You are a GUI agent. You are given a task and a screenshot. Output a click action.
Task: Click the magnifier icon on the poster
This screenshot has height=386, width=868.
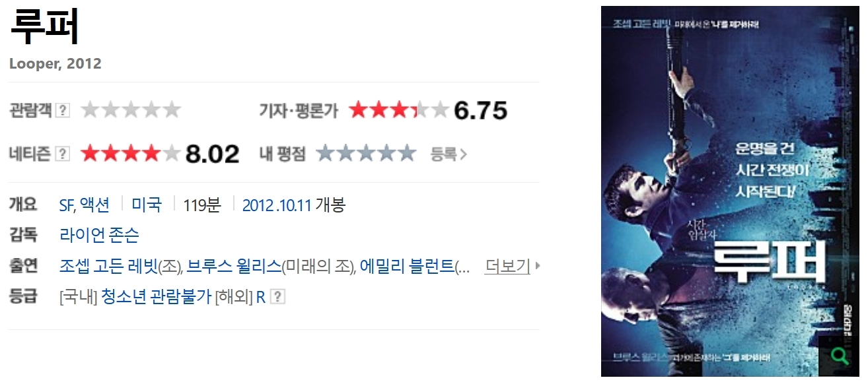click(840, 356)
